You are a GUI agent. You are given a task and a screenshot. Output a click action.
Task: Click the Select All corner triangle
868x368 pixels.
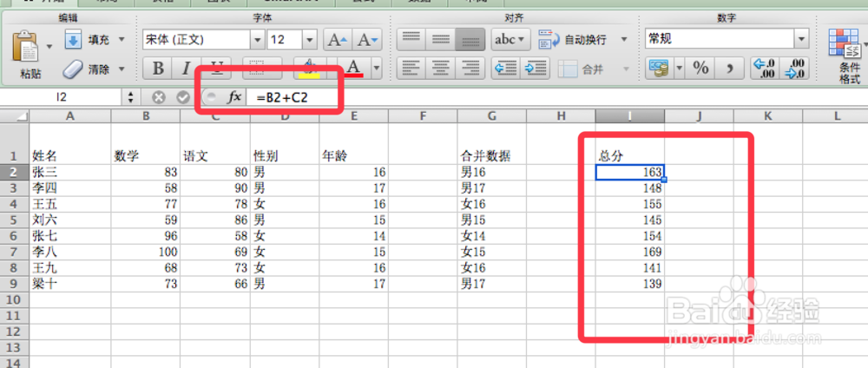click(15, 115)
